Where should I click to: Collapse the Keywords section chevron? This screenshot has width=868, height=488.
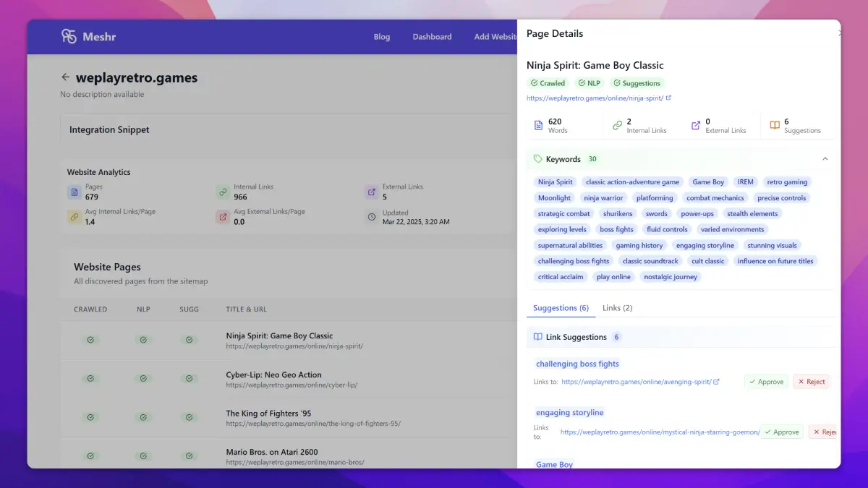pyautogui.click(x=825, y=159)
